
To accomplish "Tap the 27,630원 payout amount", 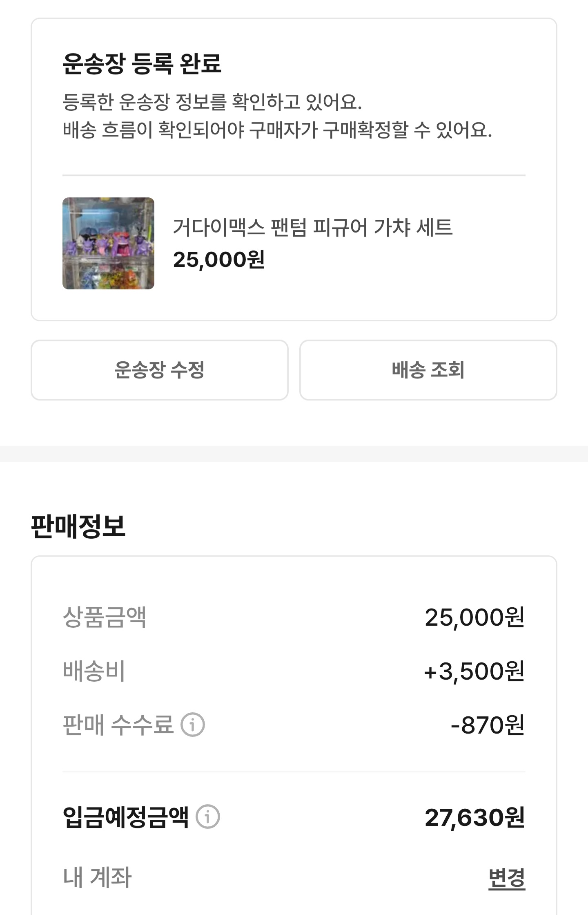I will 474,817.
